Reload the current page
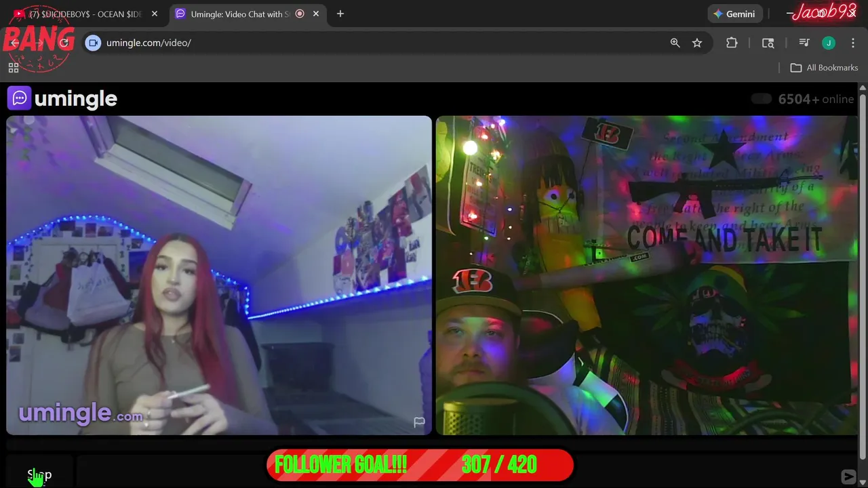Image resolution: width=868 pixels, height=488 pixels. [x=64, y=43]
